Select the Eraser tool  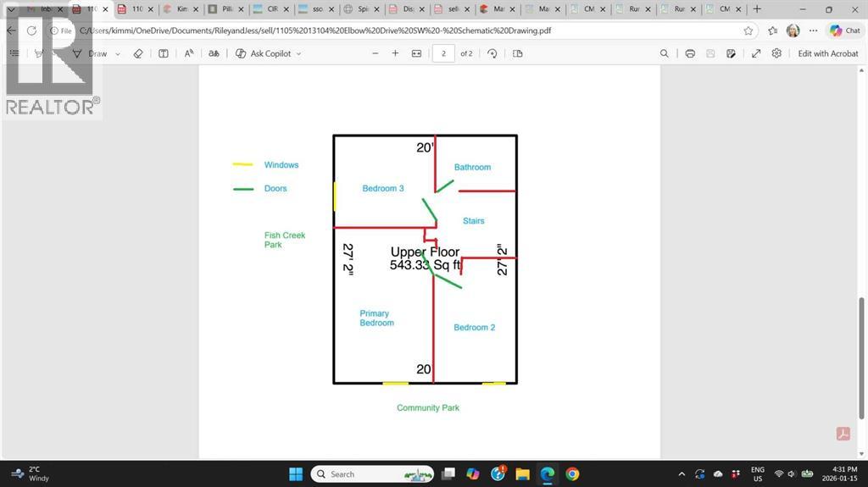pyautogui.click(x=139, y=53)
